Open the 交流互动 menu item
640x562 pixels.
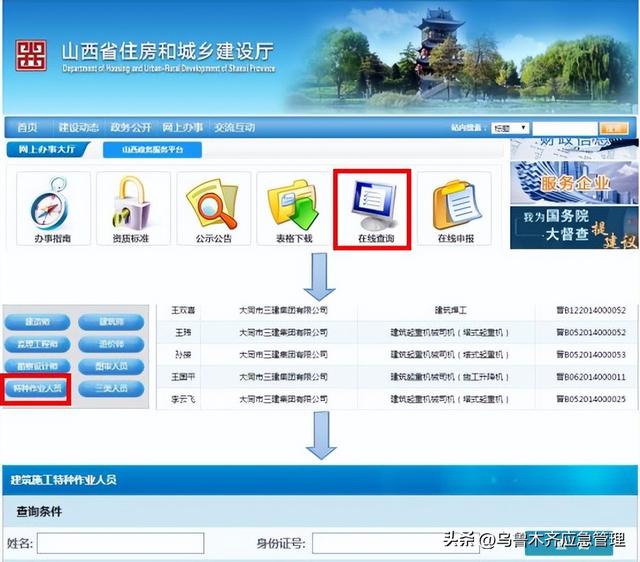pyautogui.click(x=235, y=127)
